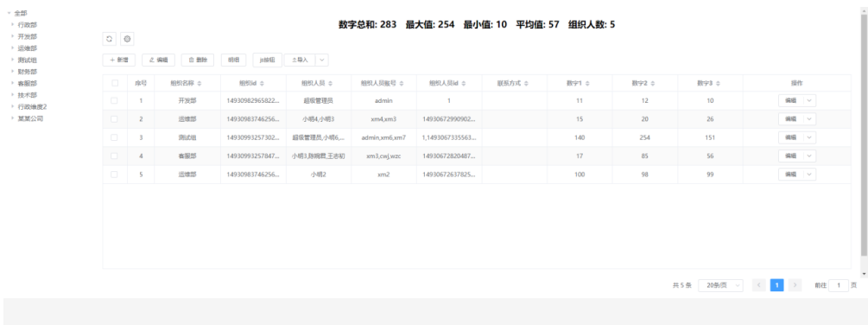This screenshot has height=325, width=868.
Task: Click the 新增 add button
Action: tap(119, 60)
